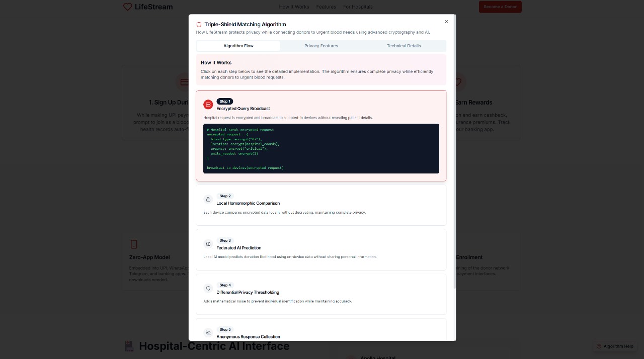This screenshot has height=359, width=644.
Task: Open For Hospitals in the top navigation
Action: pyautogui.click(x=358, y=7)
